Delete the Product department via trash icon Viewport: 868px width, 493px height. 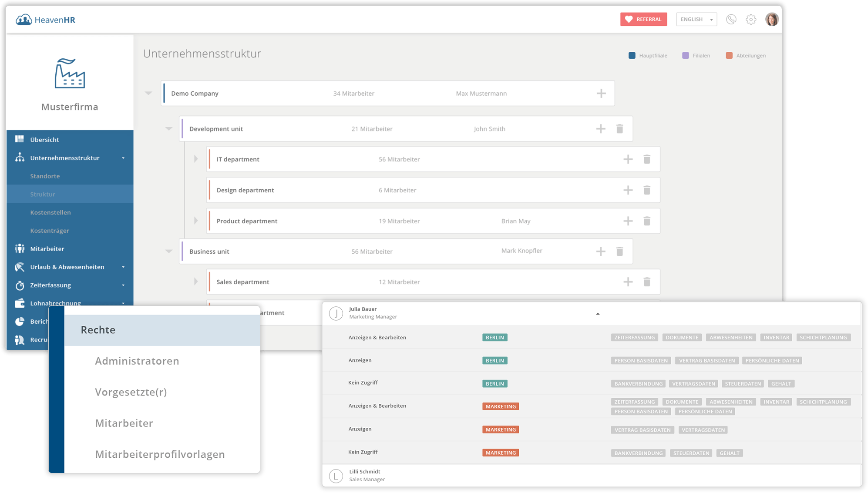[x=647, y=221]
